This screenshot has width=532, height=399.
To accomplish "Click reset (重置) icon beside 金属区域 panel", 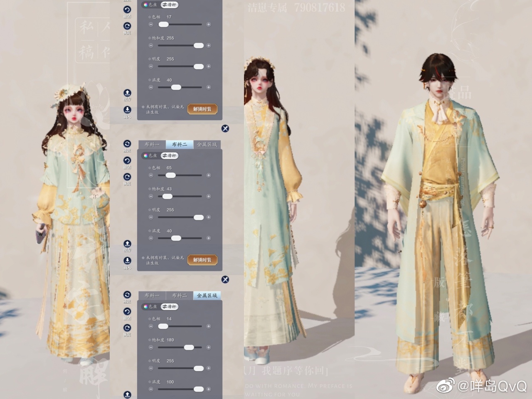I will [x=127, y=295].
